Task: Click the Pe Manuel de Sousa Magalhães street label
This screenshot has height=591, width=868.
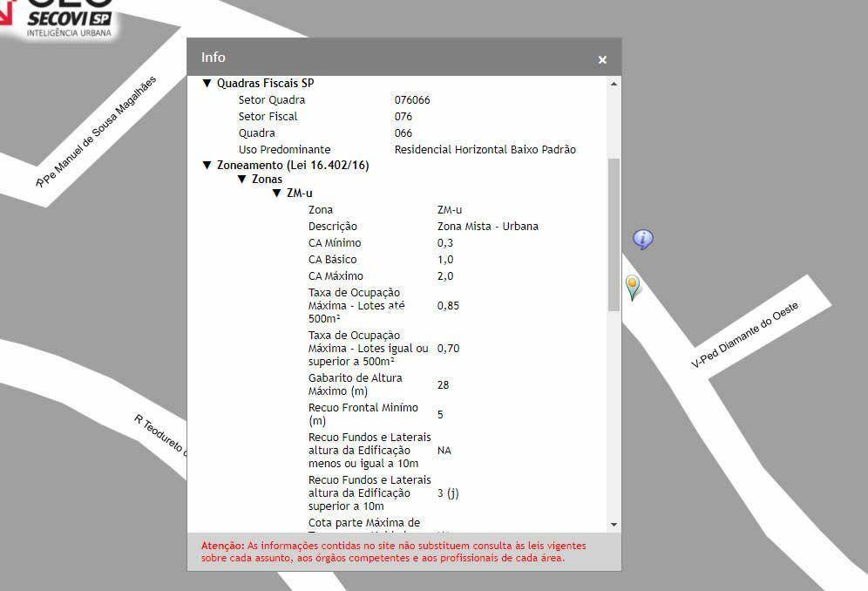Action: click(x=98, y=132)
